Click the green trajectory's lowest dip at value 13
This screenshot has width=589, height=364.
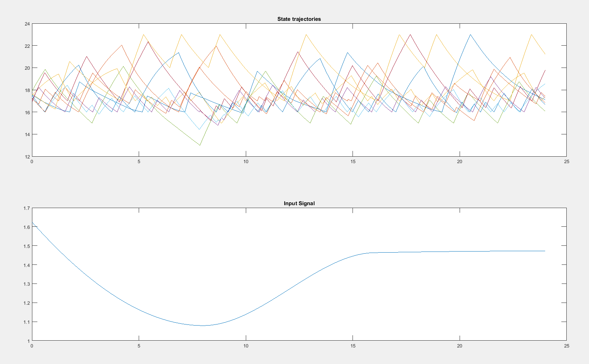(x=200, y=145)
